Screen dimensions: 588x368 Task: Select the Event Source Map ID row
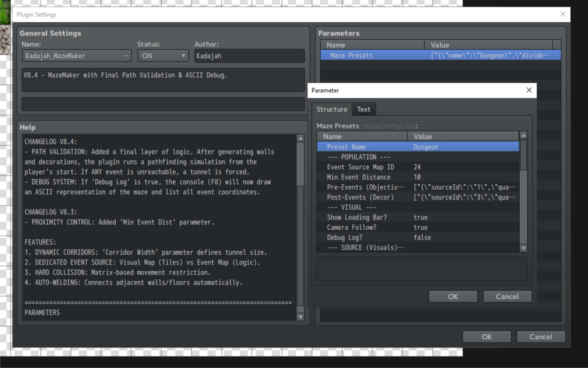[x=418, y=167]
